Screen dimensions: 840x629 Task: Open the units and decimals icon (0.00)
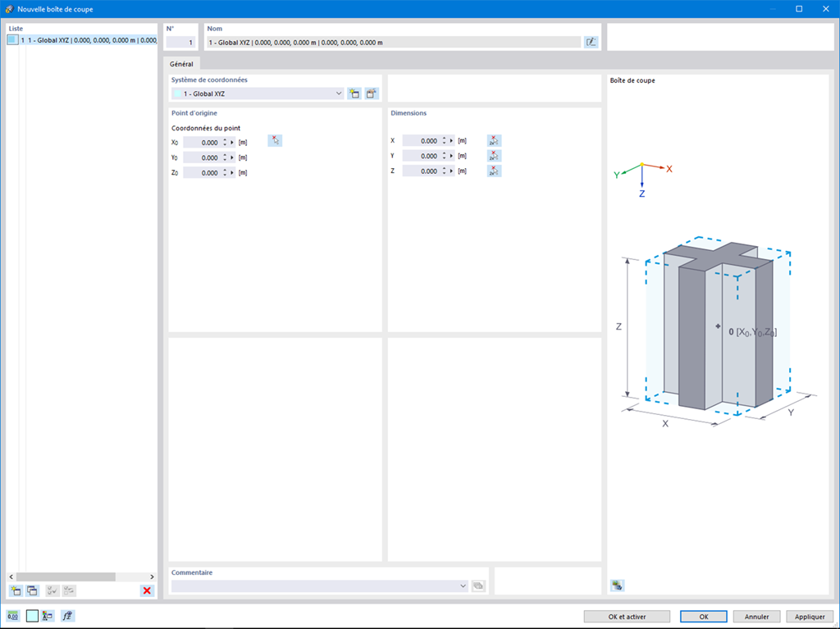click(x=13, y=616)
